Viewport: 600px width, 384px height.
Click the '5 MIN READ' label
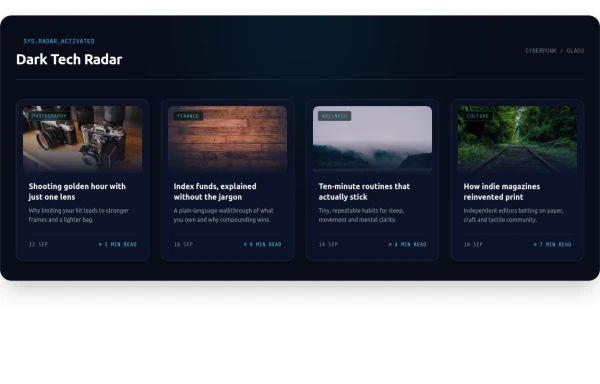[x=118, y=244]
